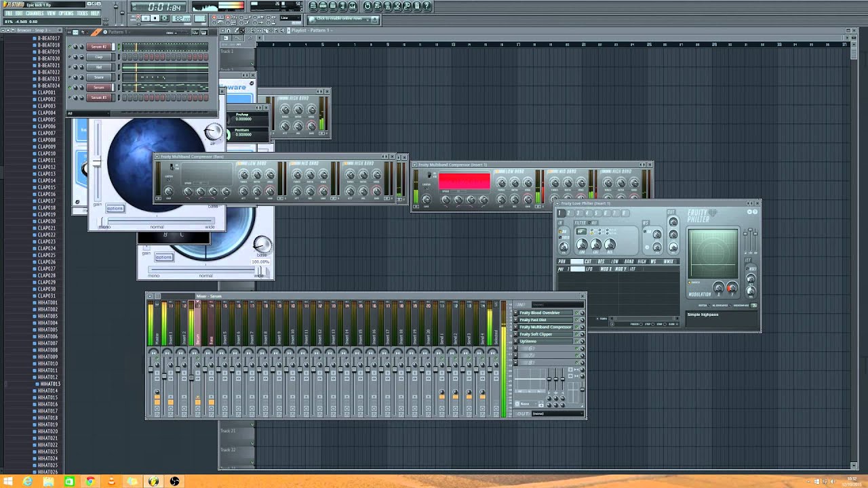Open the View mixer shortcut icon

352,6
